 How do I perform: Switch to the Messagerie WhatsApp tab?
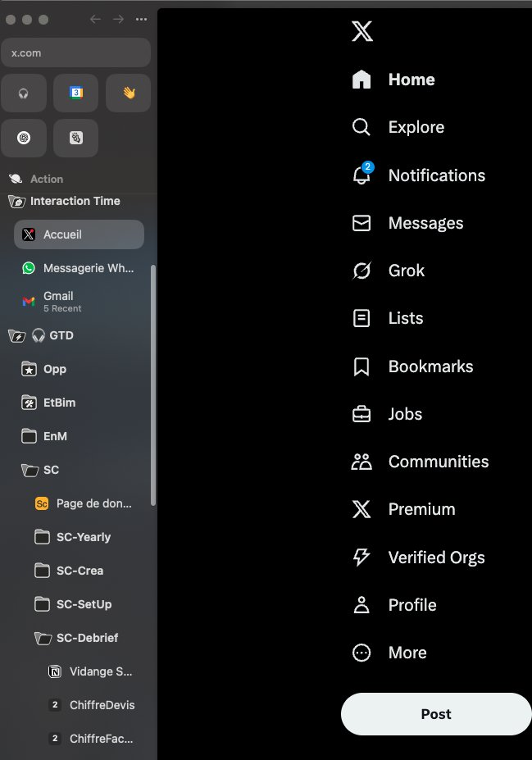79,268
